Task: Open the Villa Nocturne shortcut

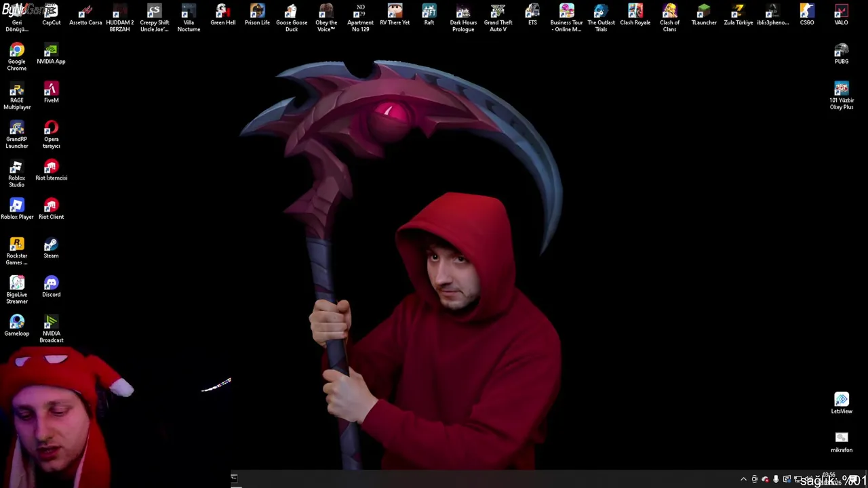Action: [x=189, y=18]
